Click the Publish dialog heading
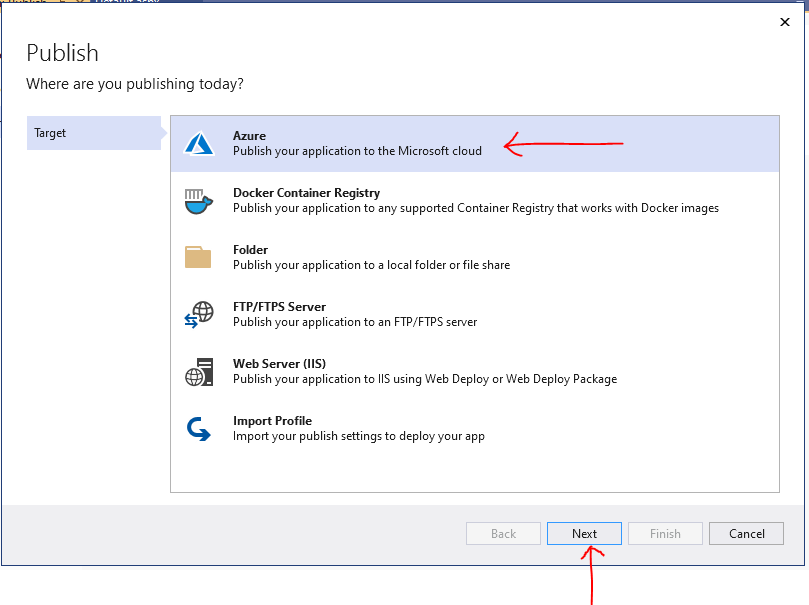Viewport: 809px width, 605px height. tap(62, 53)
